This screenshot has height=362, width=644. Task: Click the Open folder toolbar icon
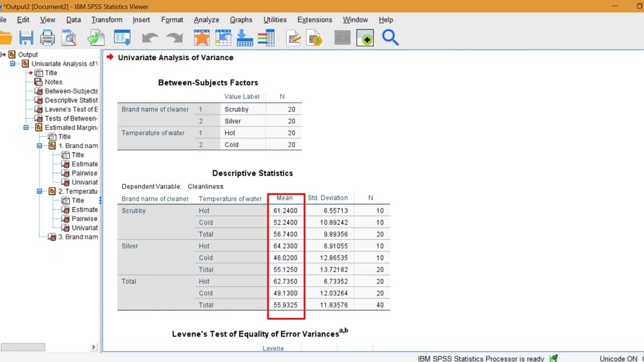pyautogui.click(x=5, y=38)
